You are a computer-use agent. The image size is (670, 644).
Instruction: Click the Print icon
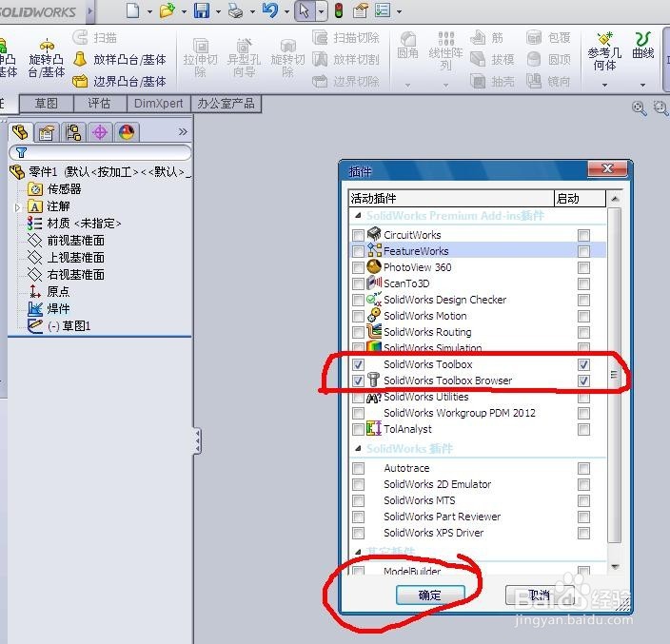pos(236,11)
